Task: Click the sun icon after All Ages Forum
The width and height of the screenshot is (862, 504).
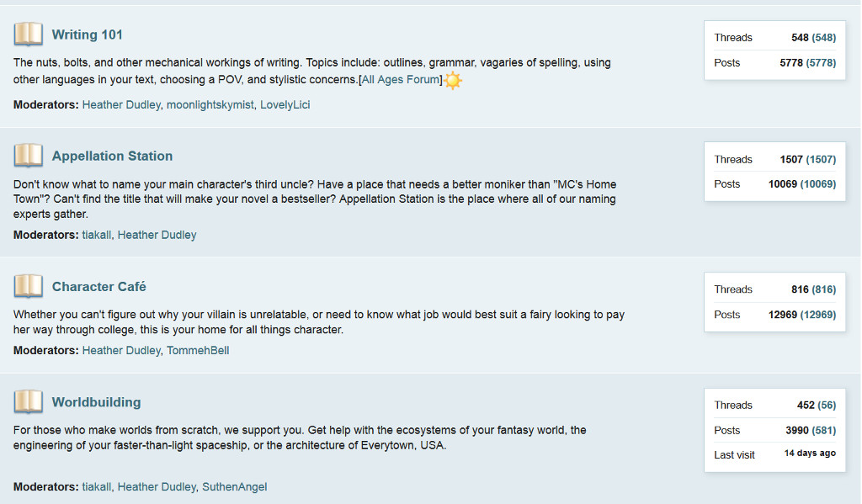Action: [x=453, y=81]
